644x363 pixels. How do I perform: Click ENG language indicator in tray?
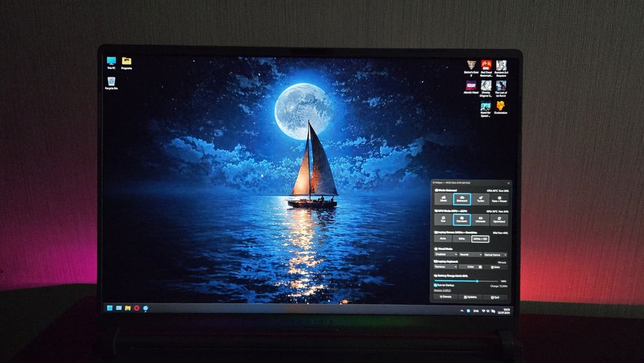476,311
